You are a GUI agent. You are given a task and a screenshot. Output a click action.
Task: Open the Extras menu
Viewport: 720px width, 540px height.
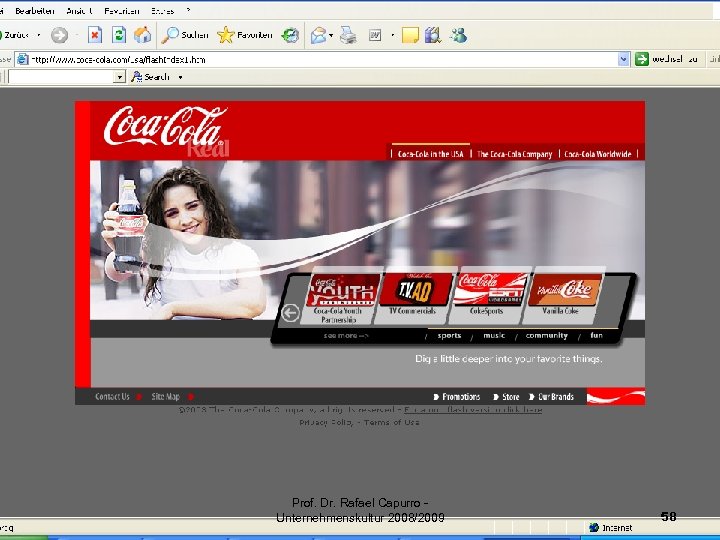[163, 11]
